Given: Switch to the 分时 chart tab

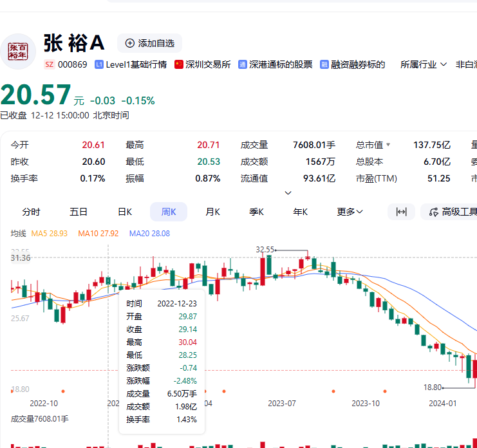Looking at the screenshot, I should [31, 212].
